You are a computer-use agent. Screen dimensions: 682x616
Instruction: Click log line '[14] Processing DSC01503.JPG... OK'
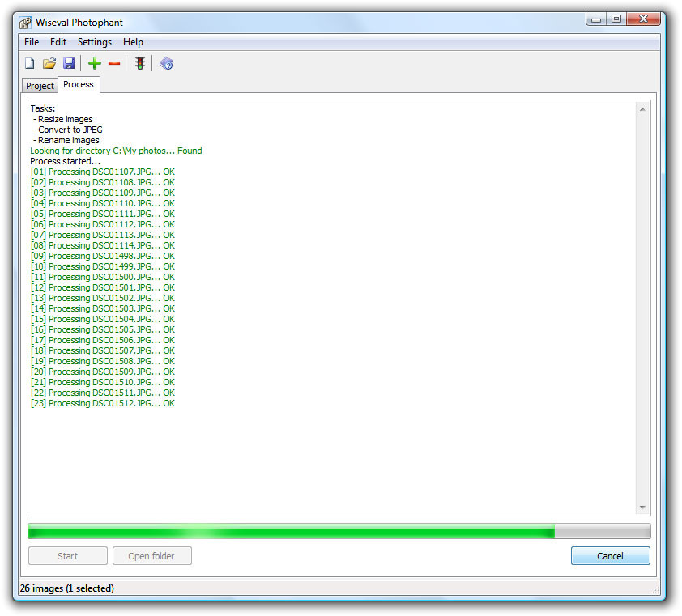(x=103, y=308)
